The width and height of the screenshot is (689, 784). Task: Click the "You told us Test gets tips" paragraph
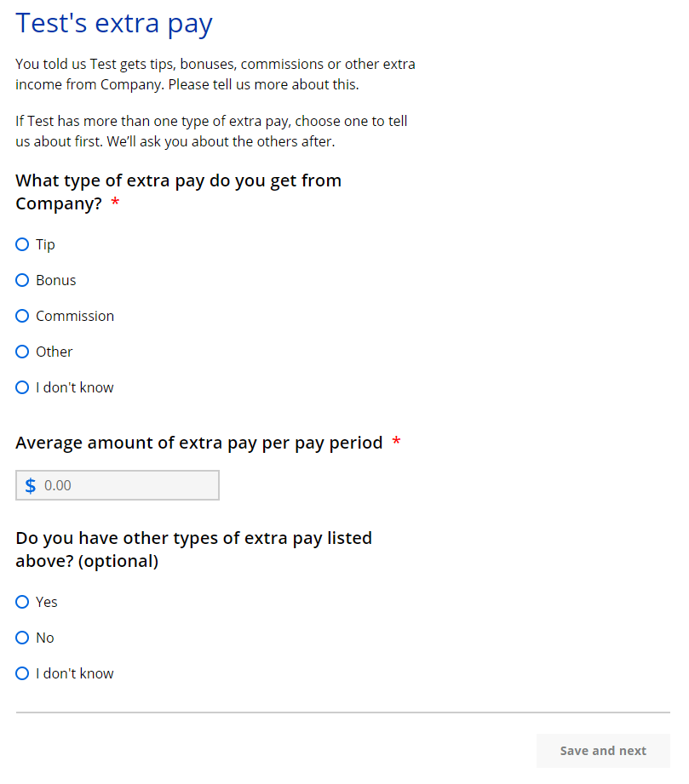tap(215, 74)
